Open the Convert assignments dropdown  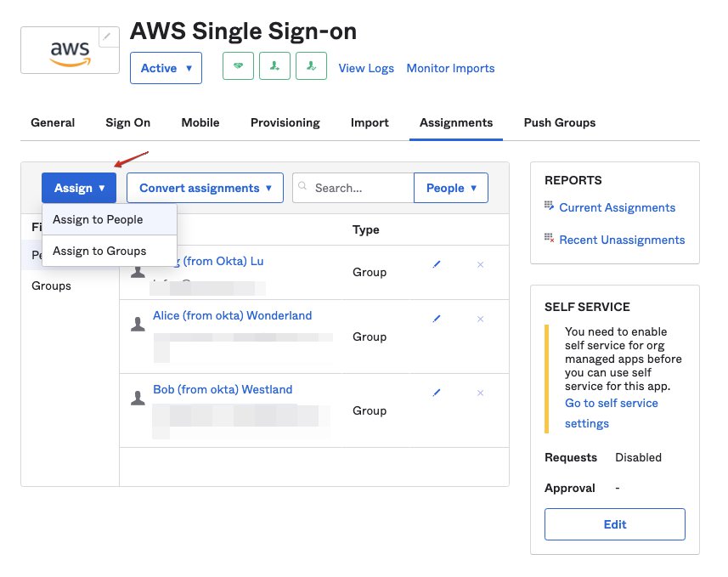pyautogui.click(x=205, y=188)
